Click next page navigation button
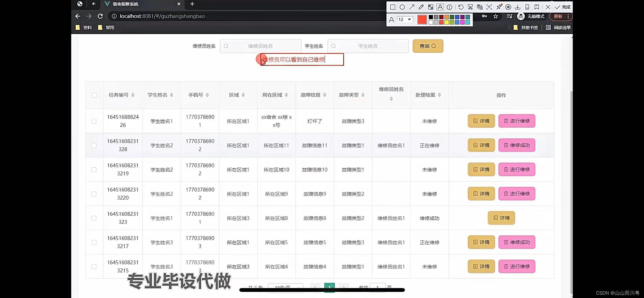Image resolution: width=644 pixels, height=298 pixels. pos(343,287)
